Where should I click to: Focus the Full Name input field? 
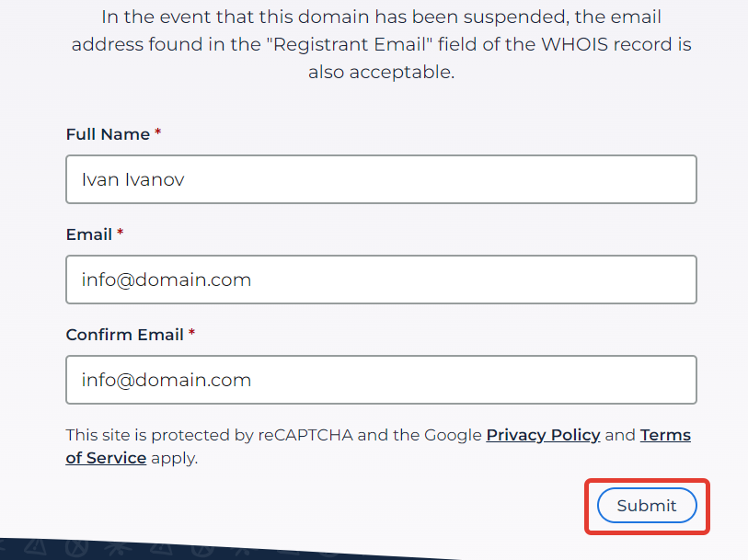pyautogui.click(x=381, y=179)
